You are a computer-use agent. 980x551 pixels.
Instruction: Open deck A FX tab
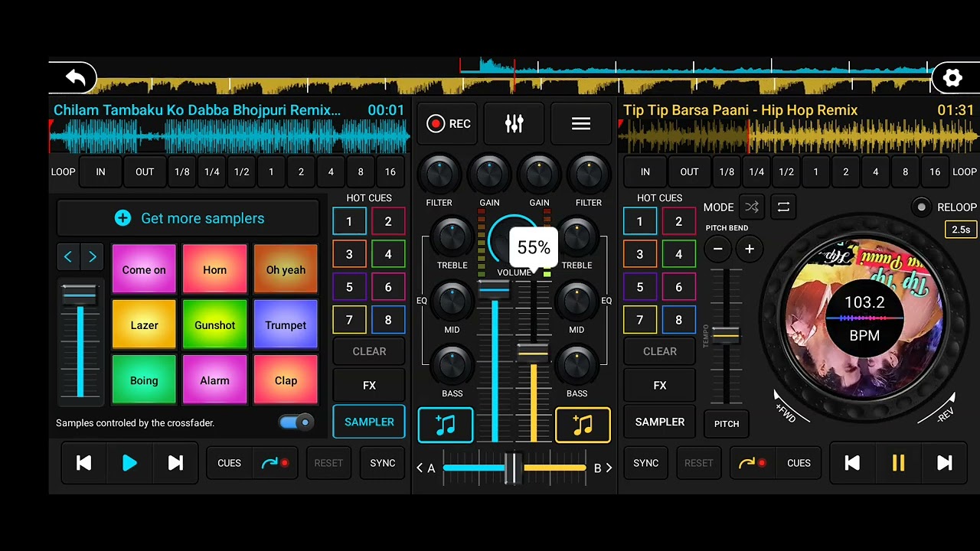point(369,386)
